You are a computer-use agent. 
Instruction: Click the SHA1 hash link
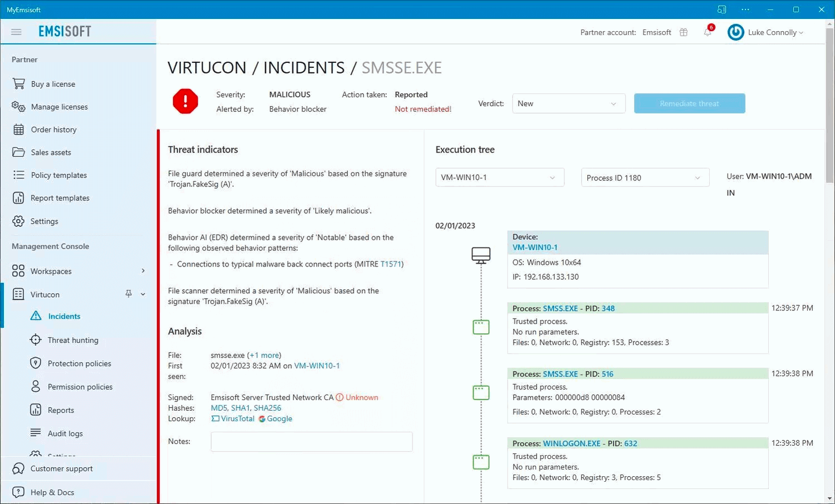pos(240,408)
